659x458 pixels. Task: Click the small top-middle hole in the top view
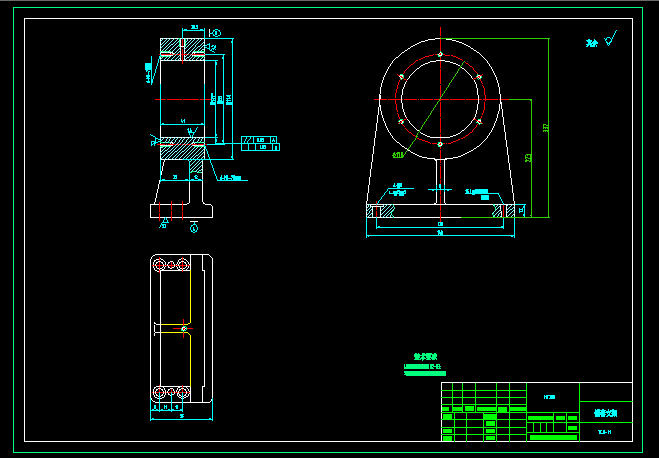[x=171, y=265]
